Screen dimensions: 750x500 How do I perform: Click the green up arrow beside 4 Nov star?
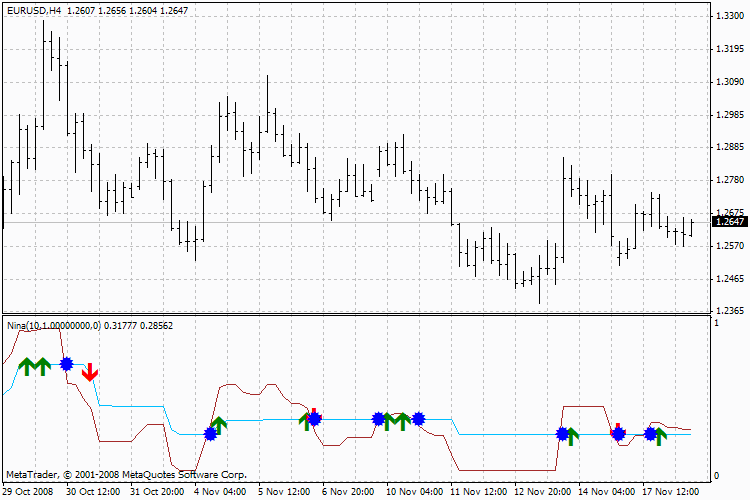pos(219,425)
